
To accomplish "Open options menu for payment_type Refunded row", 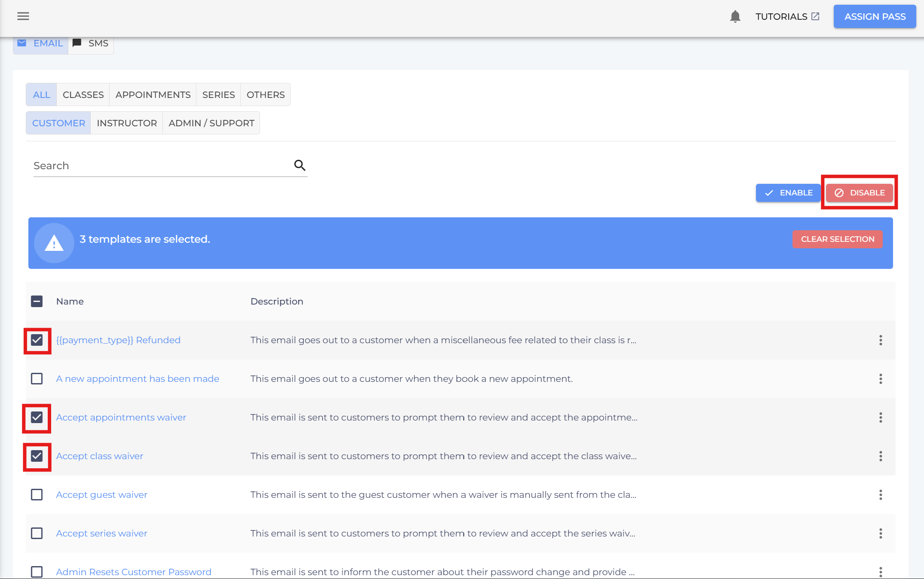I will 881,340.
